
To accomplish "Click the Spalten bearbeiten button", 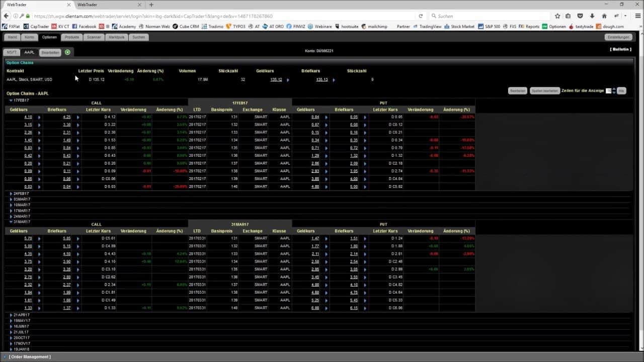I will (x=544, y=91).
